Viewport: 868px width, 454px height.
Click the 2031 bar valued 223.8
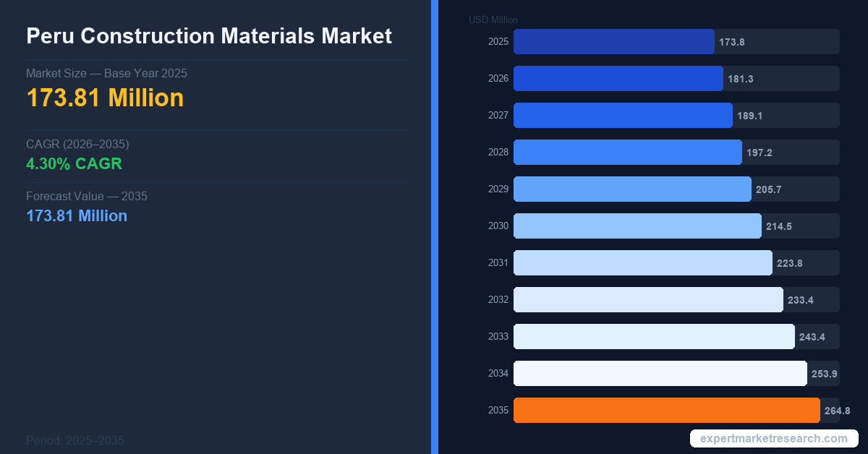(x=642, y=263)
